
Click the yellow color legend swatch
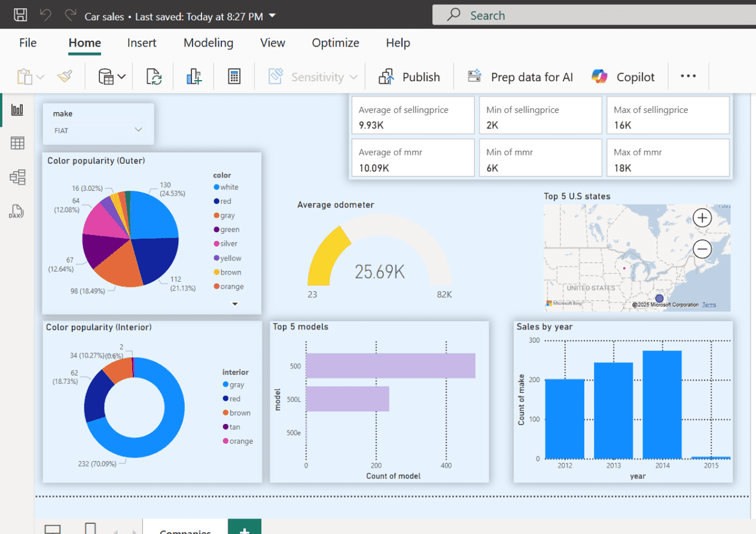[x=217, y=258]
